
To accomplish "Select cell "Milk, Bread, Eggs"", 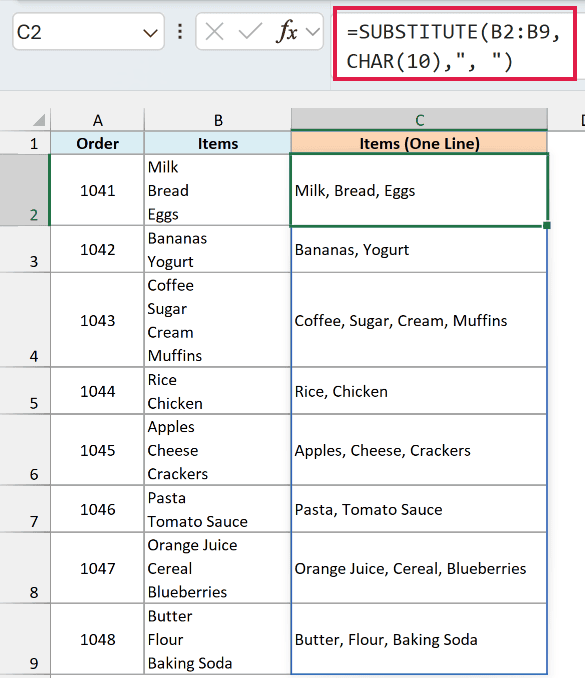I will 419,190.
